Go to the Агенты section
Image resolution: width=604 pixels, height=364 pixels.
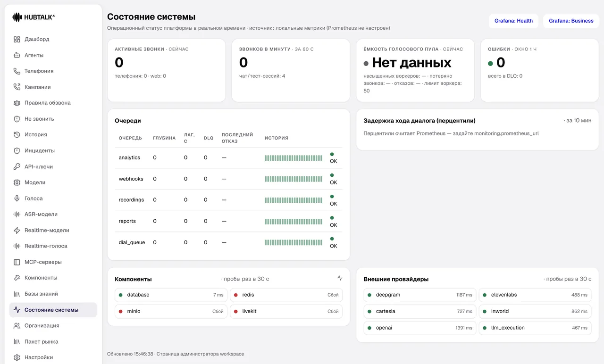point(53,55)
